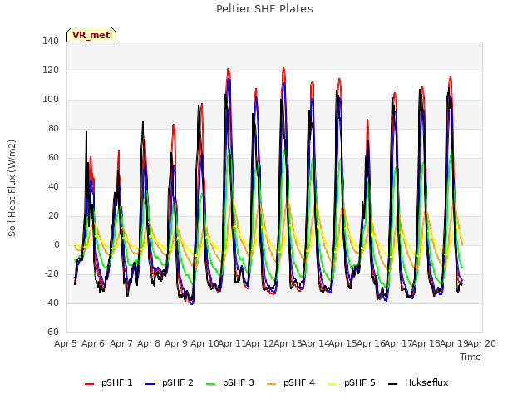The height and width of the screenshot is (399, 532).
Task: Click the Apr 20 x-axis tick label
Action: 482,343
